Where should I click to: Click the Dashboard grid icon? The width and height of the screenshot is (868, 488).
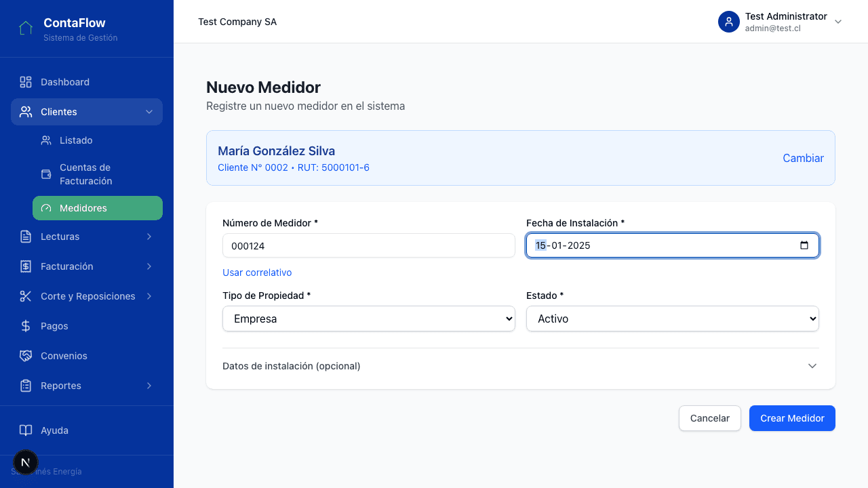(26, 82)
